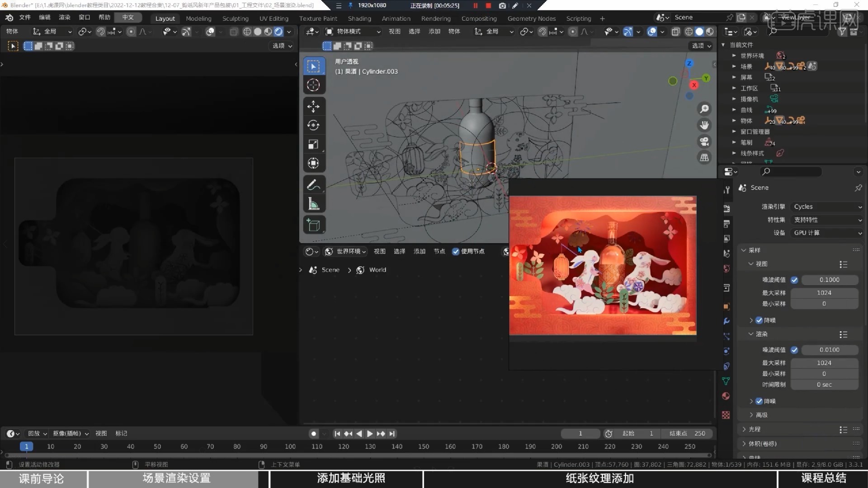The height and width of the screenshot is (488, 868).
Task: Click World in node editor breadcrumb
Action: tap(377, 270)
